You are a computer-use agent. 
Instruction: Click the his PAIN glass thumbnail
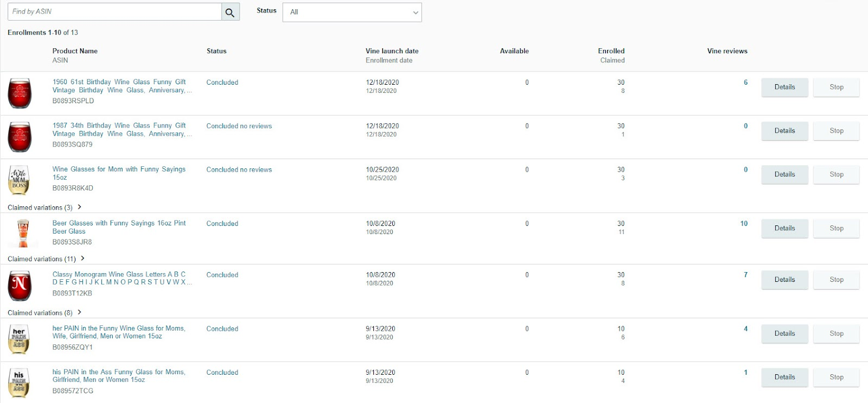point(19,382)
